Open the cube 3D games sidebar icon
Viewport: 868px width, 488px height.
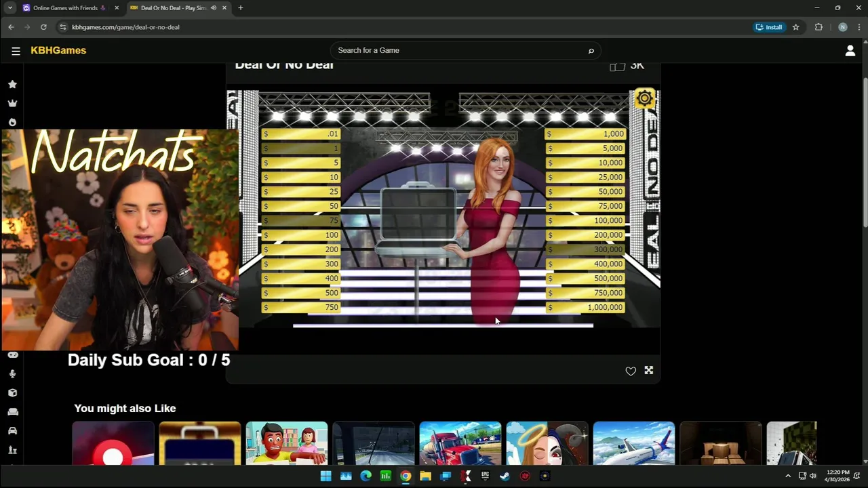pos(12,392)
